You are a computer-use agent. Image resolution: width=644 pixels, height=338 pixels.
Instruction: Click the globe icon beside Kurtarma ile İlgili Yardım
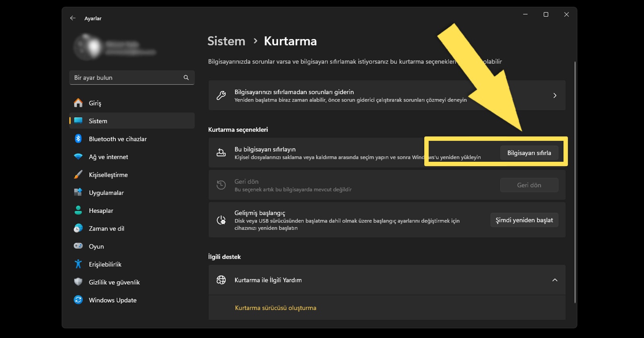221,280
